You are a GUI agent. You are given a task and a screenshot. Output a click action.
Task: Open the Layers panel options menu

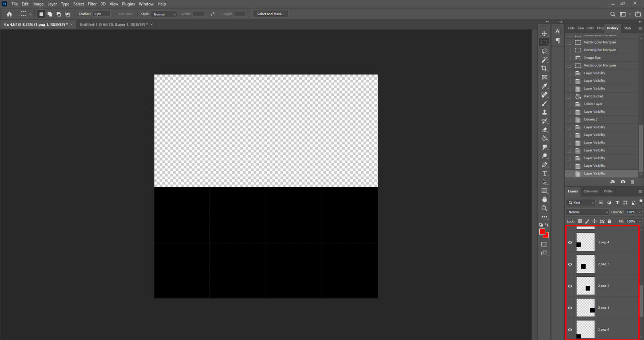640,191
